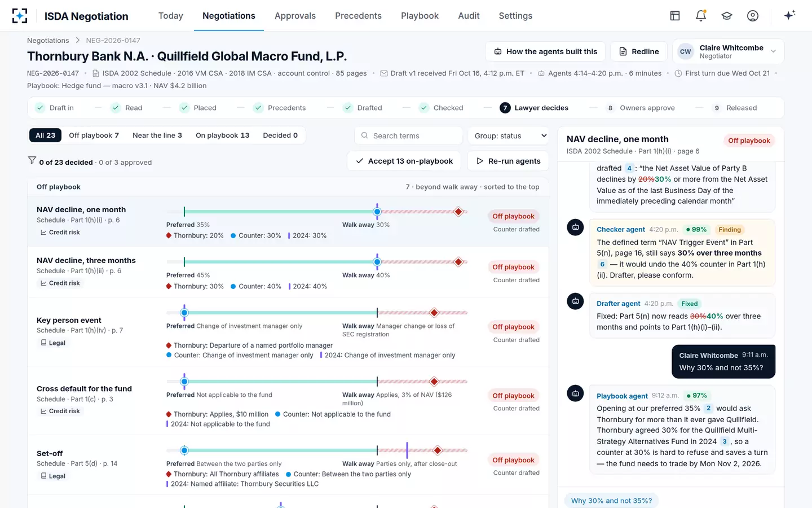Image resolution: width=812 pixels, height=508 pixels.
Task: Filter by Decided 0
Action: pyautogui.click(x=280, y=135)
